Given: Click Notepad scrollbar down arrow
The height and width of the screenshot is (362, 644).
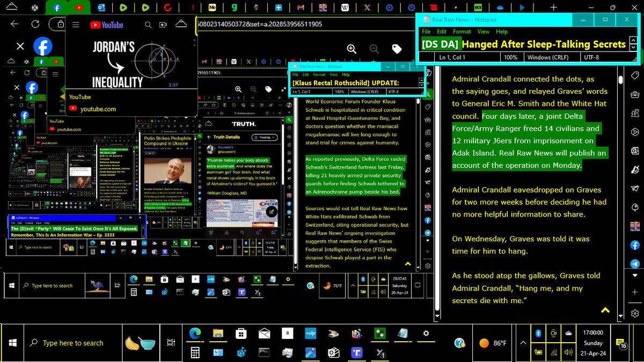Looking at the screenshot, I should [634, 47].
